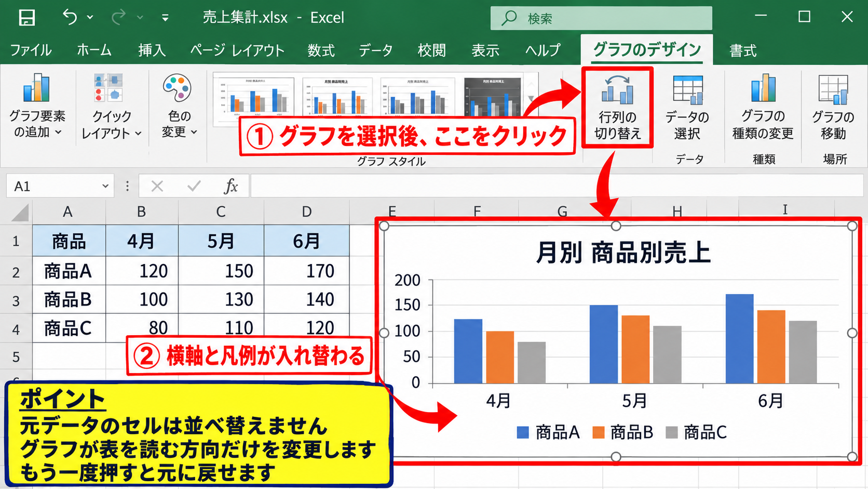868x489 pixels.
Task: Switch to the ホーム tab
Action: coord(94,50)
